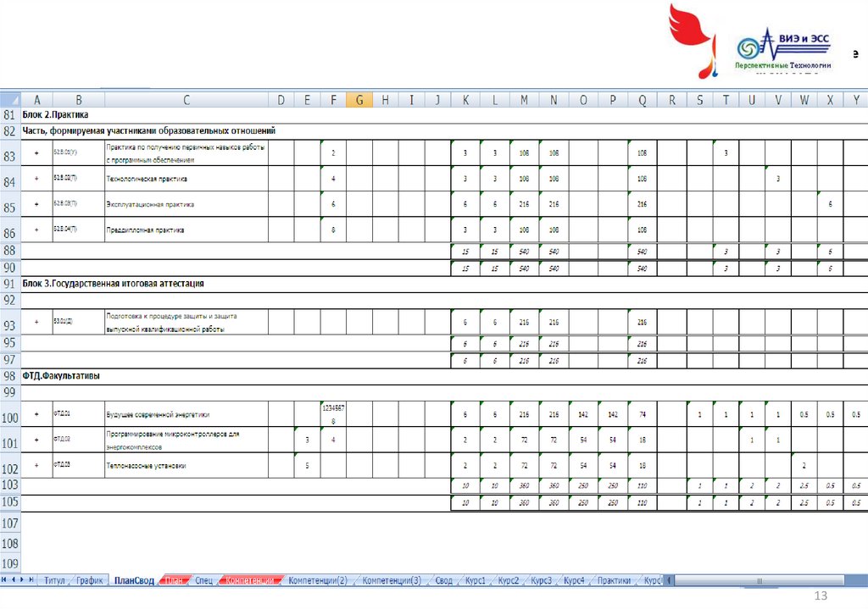
Task: Switch to the Практики sheet tab
Action: pyautogui.click(x=615, y=580)
